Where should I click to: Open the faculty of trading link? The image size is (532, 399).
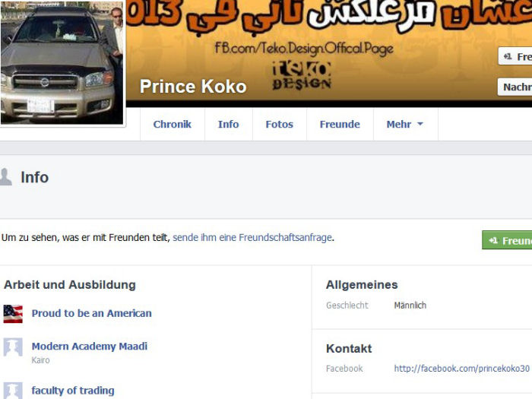[73, 391]
